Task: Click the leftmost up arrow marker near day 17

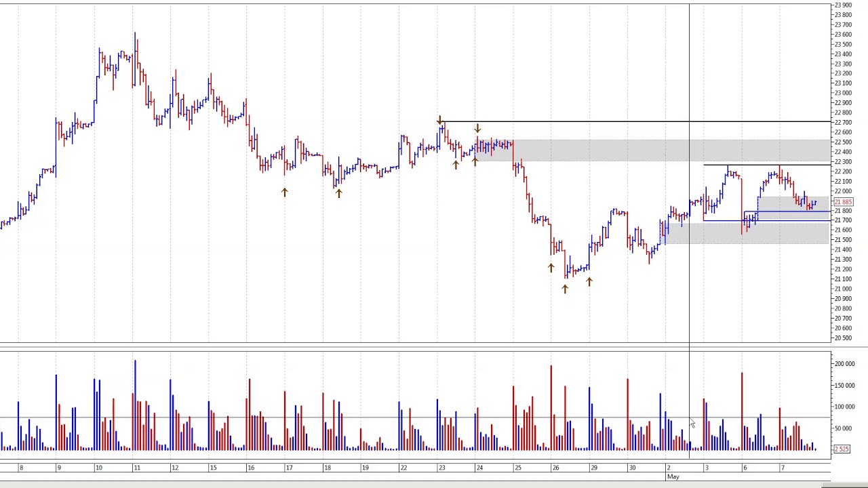Action: tap(285, 192)
